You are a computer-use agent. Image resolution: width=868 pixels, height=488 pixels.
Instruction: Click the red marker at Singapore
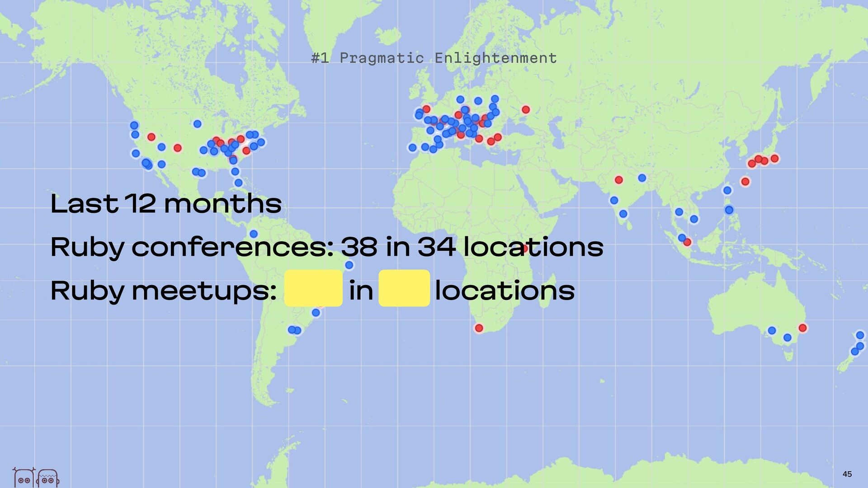pos(687,242)
